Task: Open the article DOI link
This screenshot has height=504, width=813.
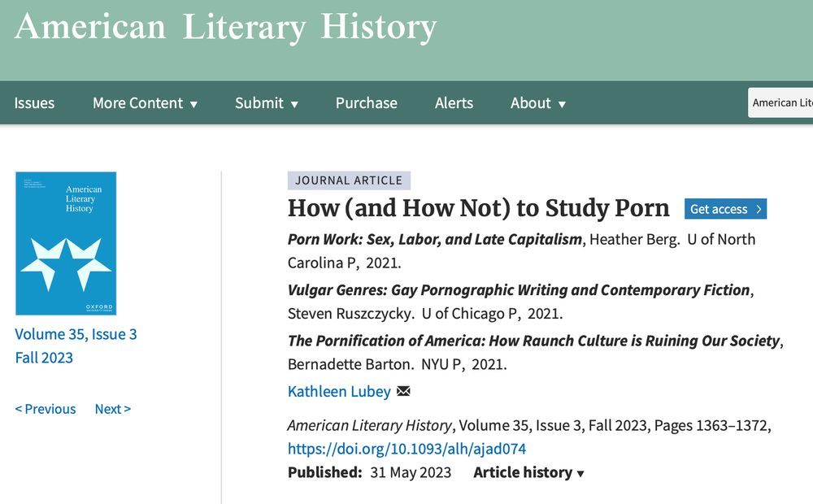Action: [x=407, y=449]
